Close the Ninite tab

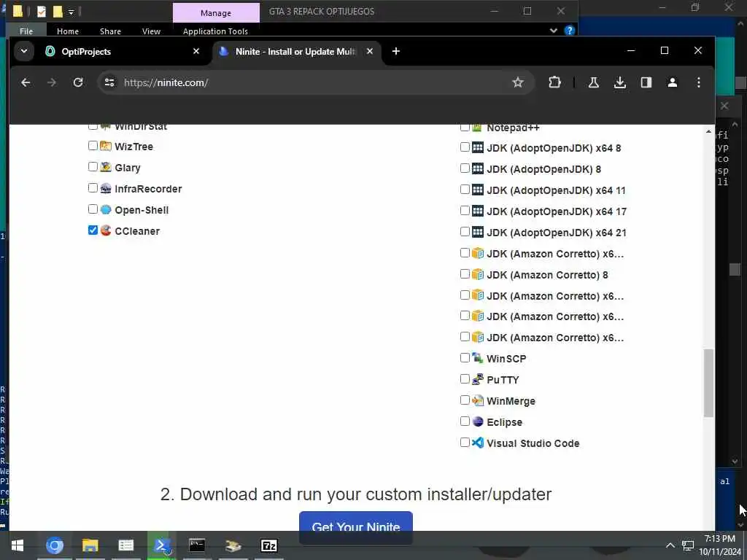(x=370, y=51)
